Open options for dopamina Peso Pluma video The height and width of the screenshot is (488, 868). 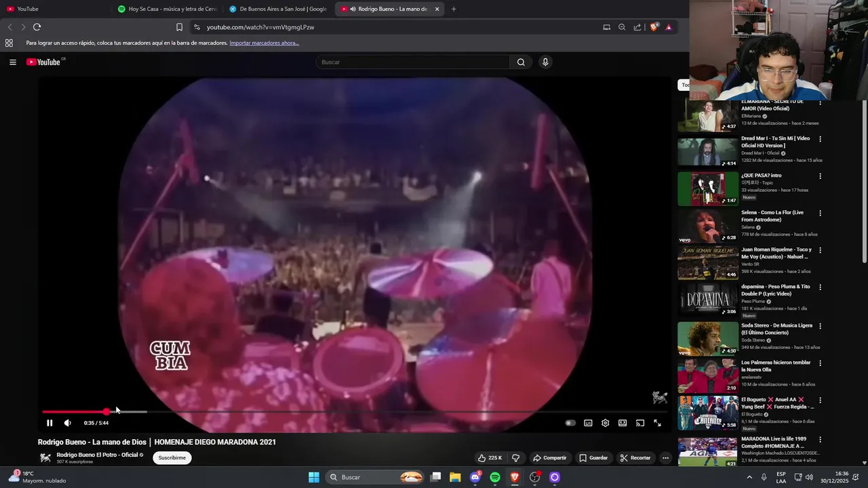point(820,287)
